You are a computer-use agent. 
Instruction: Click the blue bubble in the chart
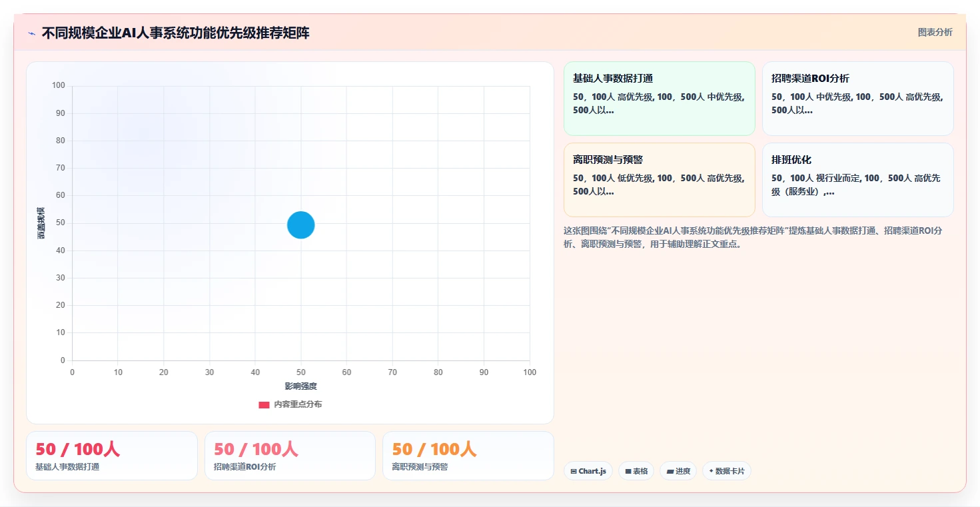(x=300, y=225)
